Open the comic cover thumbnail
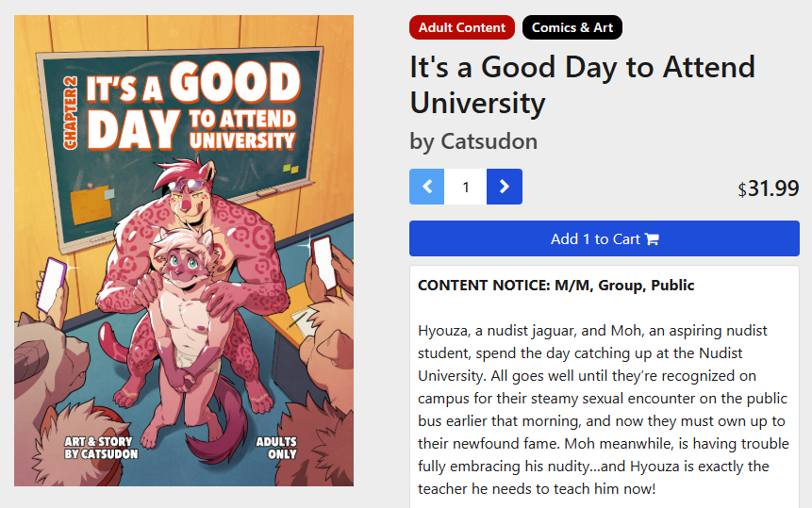 184,251
